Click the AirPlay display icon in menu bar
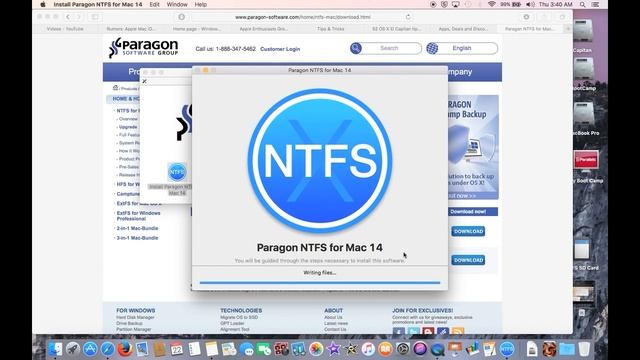This screenshot has width=640, height=360. (456, 4)
